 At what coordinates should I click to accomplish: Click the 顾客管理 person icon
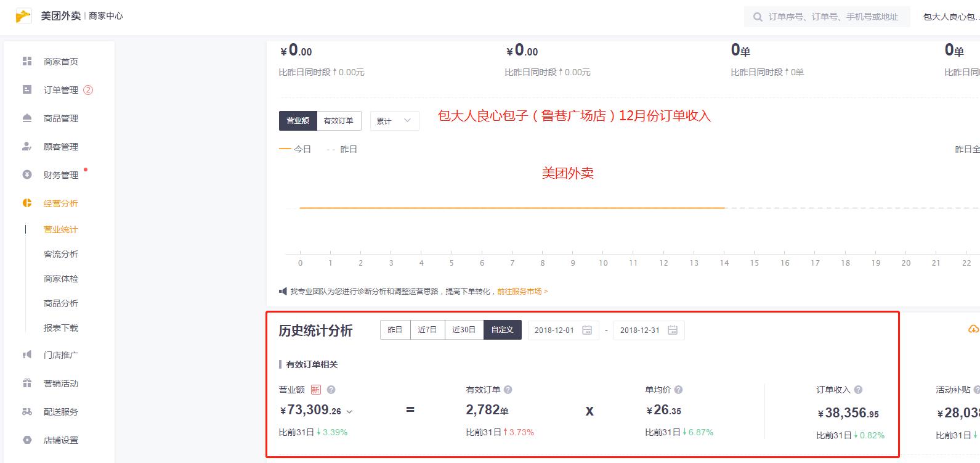[27, 146]
